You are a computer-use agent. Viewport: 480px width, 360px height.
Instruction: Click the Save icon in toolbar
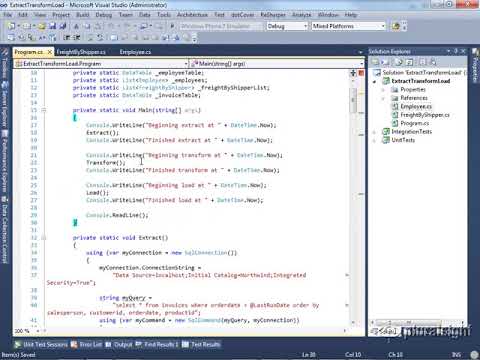pyautogui.click(x=52, y=26)
